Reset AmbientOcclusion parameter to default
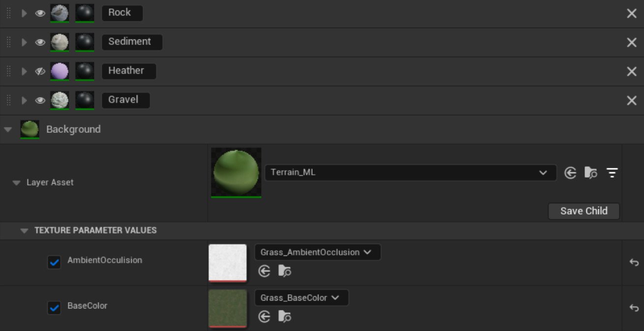Viewport: 644px width, 331px height. 634,263
